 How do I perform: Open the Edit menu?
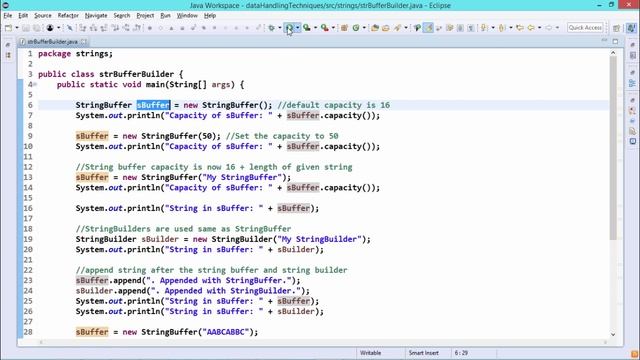click(23, 16)
